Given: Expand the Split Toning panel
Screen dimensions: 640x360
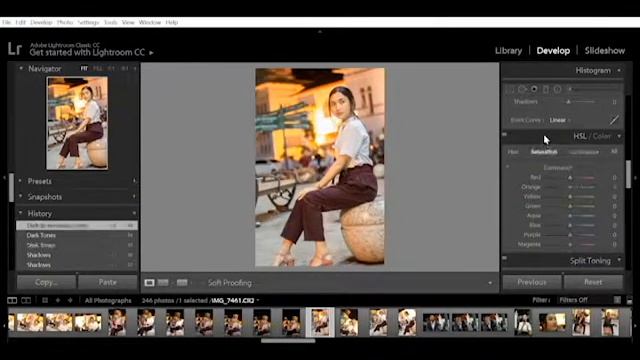Looking at the screenshot, I should coord(619,260).
